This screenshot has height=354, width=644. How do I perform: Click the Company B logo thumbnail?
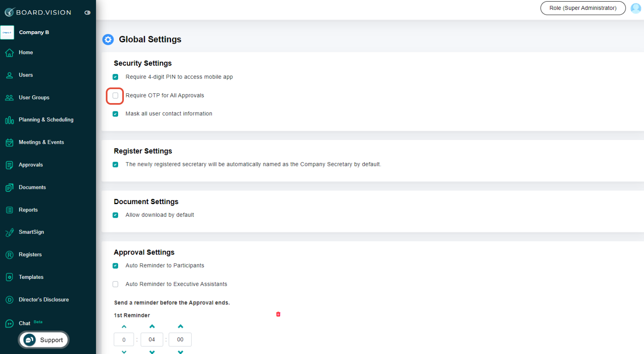(x=7, y=32)
